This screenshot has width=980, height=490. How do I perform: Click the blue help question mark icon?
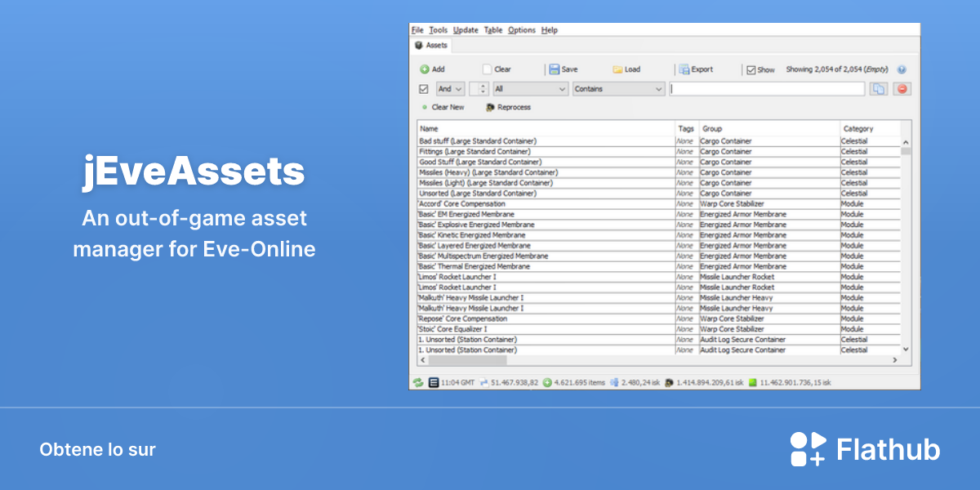(902, 69)
